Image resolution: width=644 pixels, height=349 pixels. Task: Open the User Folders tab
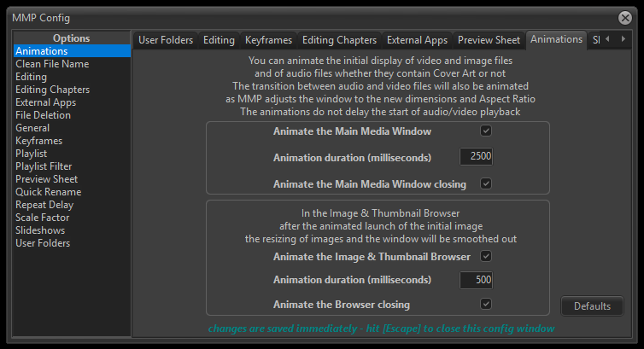pyautogui.click(x=166, y=40)
